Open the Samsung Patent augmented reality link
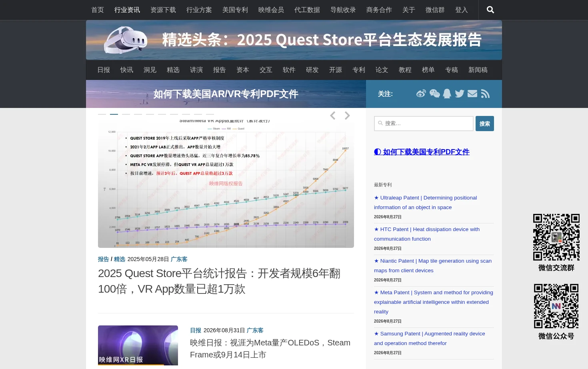Viewport: 588px width, 369px height. click(x=430, y=338)
